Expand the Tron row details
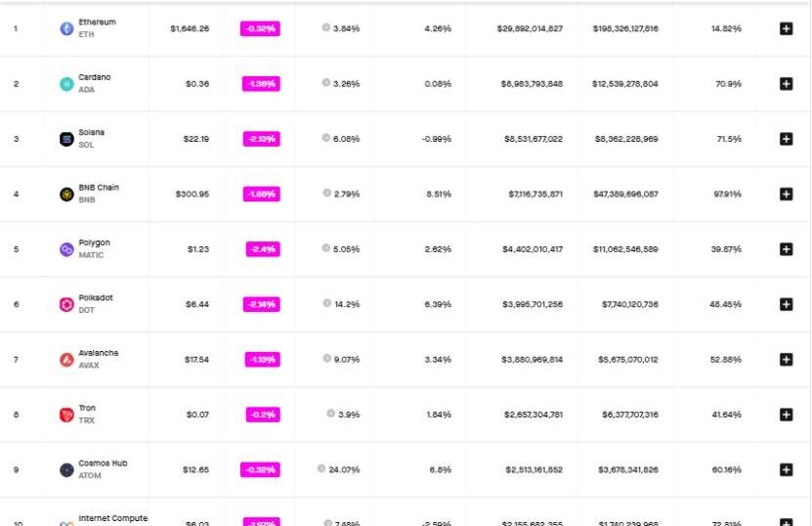 786,415
